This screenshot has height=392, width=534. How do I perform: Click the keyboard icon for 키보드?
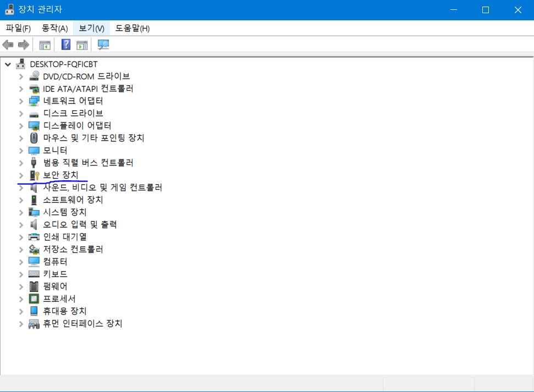point(34,274)
